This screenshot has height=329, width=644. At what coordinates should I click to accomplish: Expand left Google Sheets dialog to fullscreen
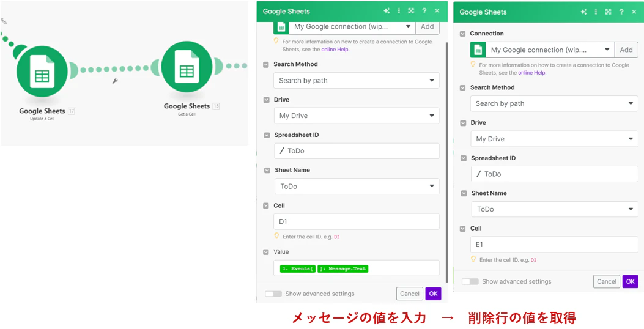(411, 11)
